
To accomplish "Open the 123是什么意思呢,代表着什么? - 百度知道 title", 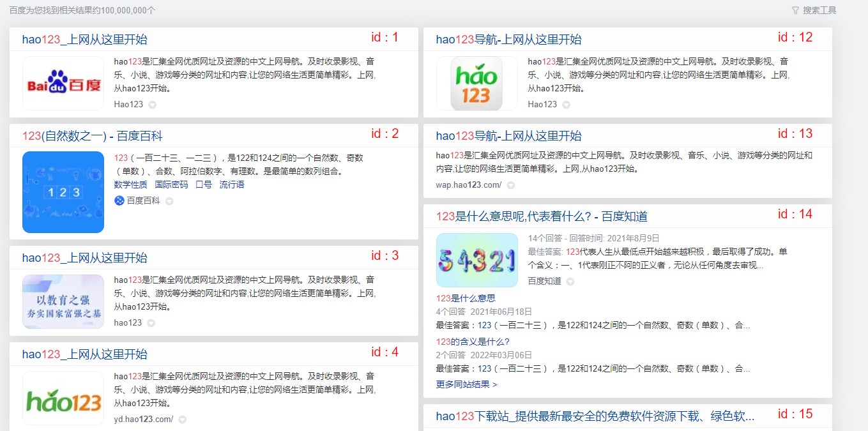I will click(x=542, y=216).
